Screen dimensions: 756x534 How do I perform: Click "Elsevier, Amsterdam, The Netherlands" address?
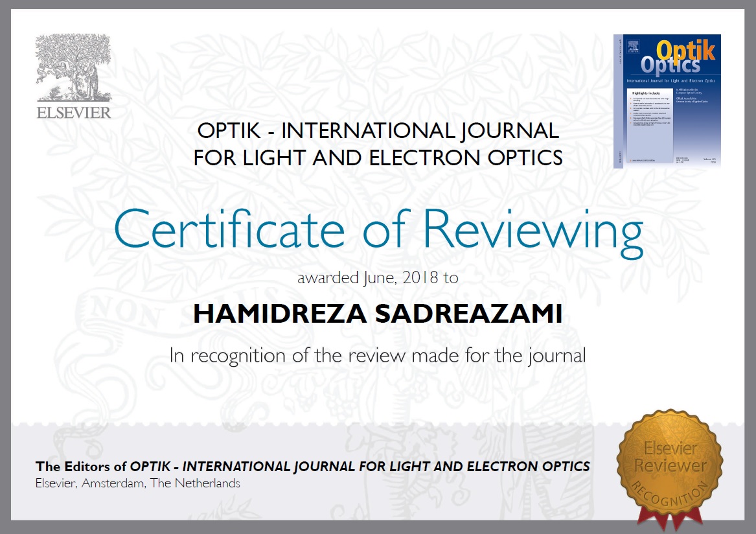click(137, 483)
